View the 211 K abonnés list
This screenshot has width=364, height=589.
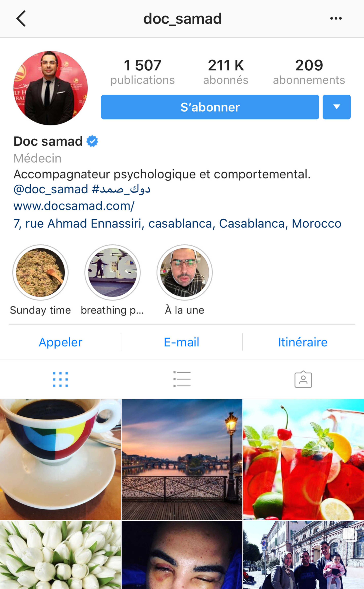pyautogui.click(x=226, y=72)
